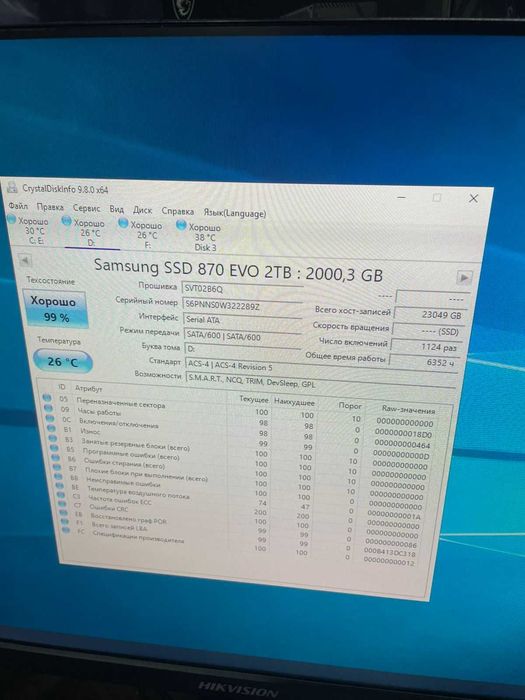Click status orb icon of D: drive
Screen dimensions: 525x700
(x=67, y=221)
